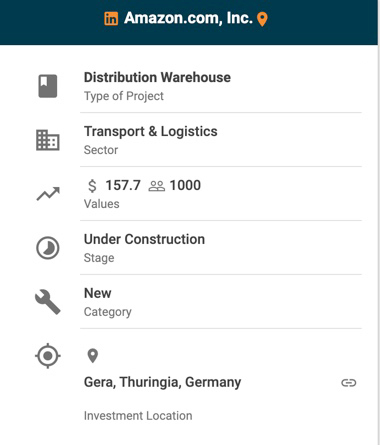Click the gray map pin above Gera
The image size is (380, 445).
point(93,356)
